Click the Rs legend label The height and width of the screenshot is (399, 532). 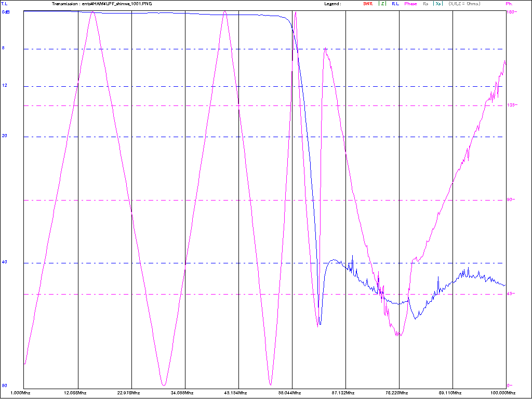tap(425, 4)
